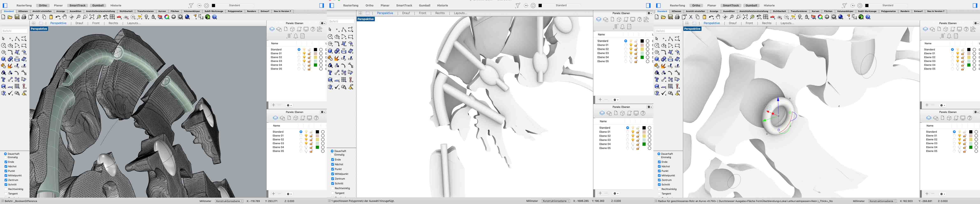
Task: Click the green Ebene 04 color swatch, middle window
Action: point(642,57)
